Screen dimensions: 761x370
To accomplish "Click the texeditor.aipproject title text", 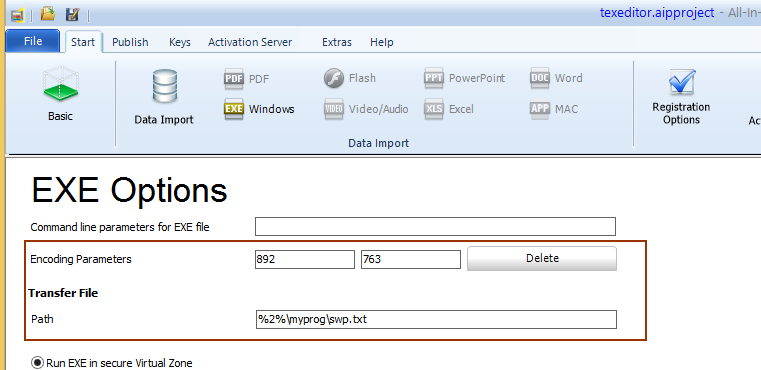I will [x=657, y=12].
